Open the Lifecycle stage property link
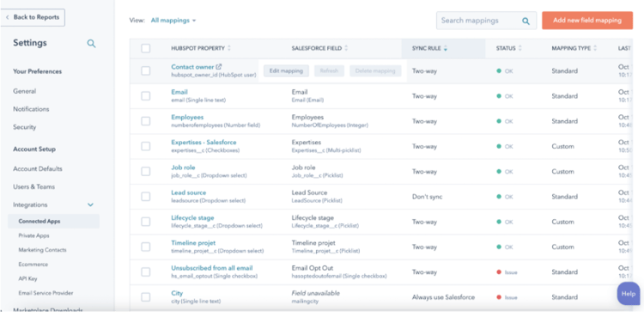The height and width of the screenshot is (317, 644). pyautogui.click(x=192, y=218)
